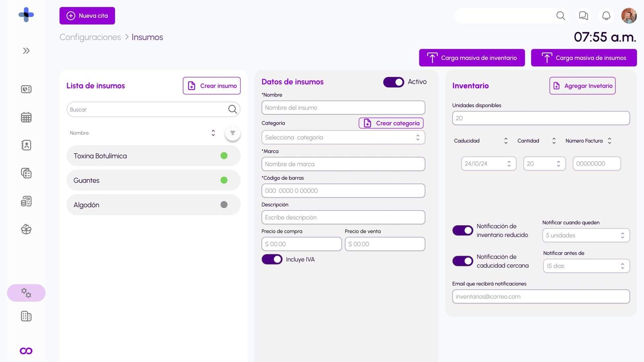Open the address book section from sidebar
This screenshot has width=644, height=362.
tap(26, 145)
